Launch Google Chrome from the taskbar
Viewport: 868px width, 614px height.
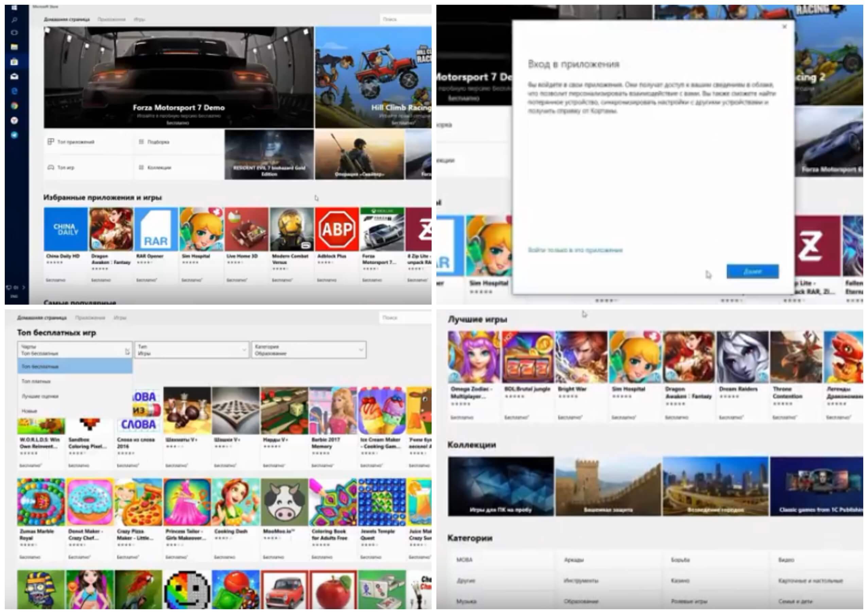(x=14, y=106)
